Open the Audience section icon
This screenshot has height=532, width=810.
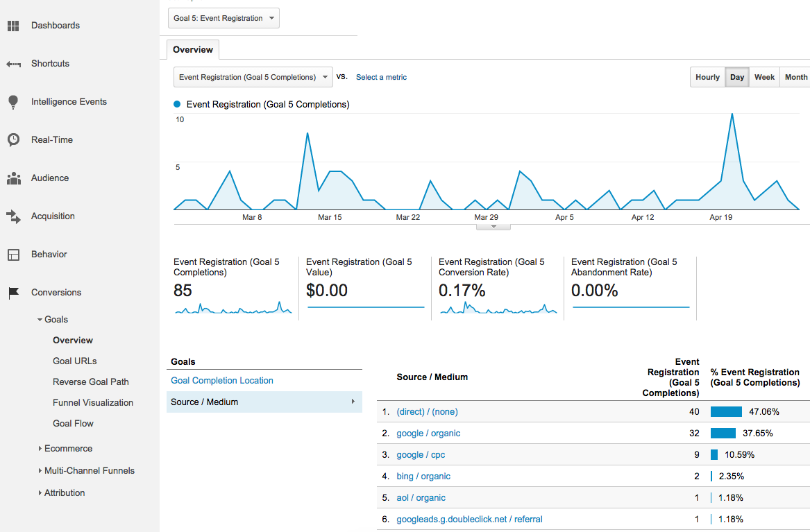pos(14,178)
